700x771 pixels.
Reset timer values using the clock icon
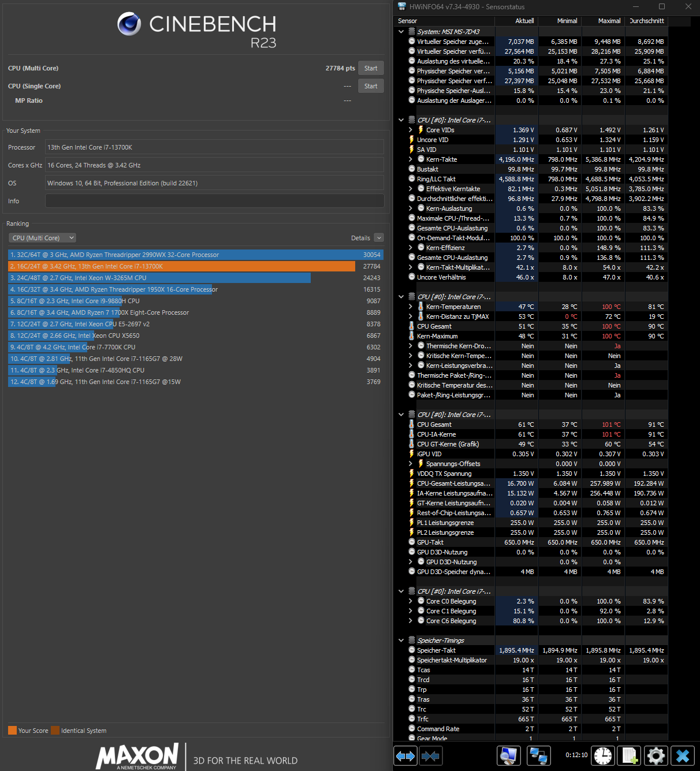click(603, 755)
